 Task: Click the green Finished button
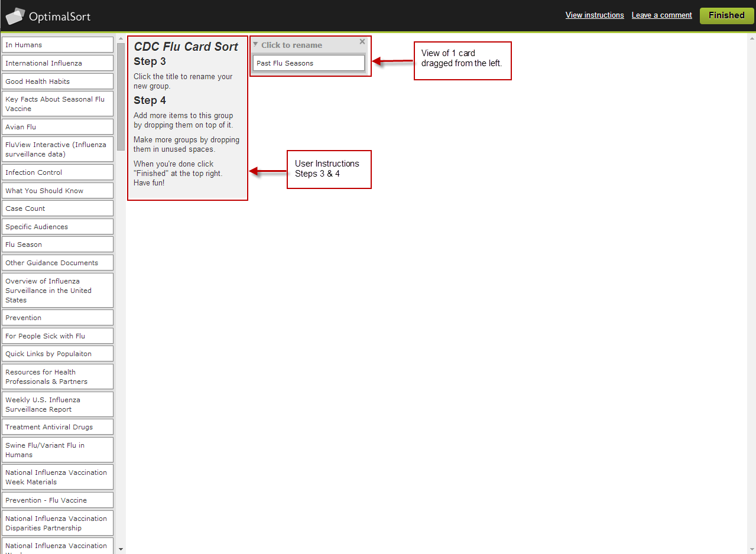click(x=726, y=16)
